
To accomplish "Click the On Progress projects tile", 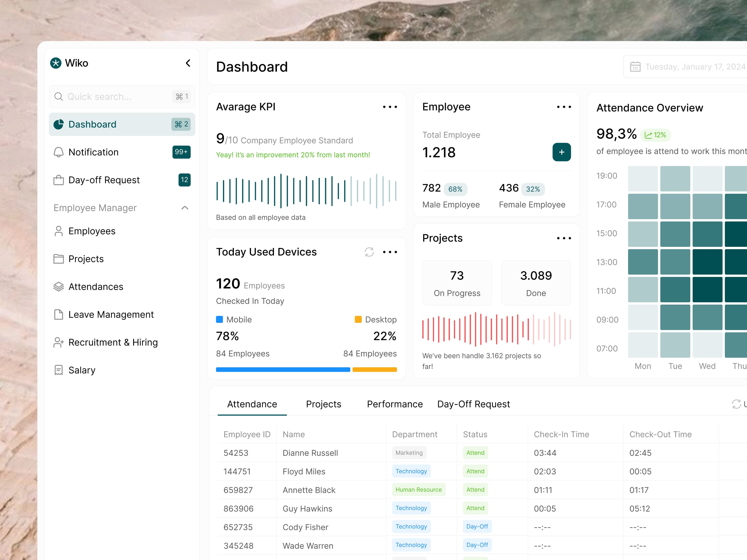I will pos(457,283).
